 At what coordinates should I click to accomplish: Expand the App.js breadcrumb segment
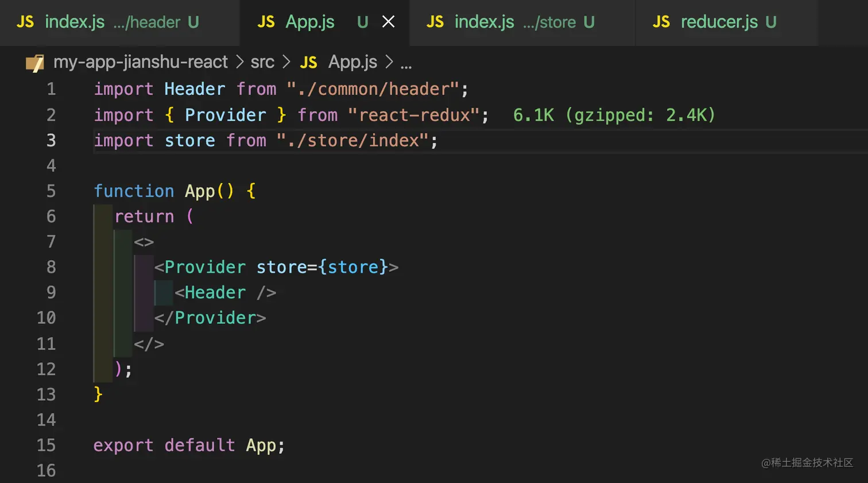[352, 62]
